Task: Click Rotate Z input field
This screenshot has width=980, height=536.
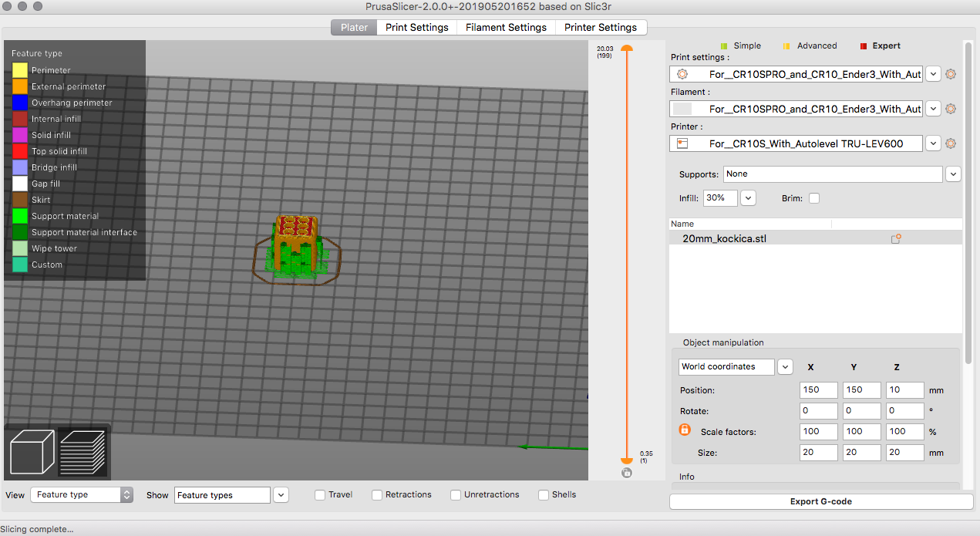Action: tap(904, 411)
